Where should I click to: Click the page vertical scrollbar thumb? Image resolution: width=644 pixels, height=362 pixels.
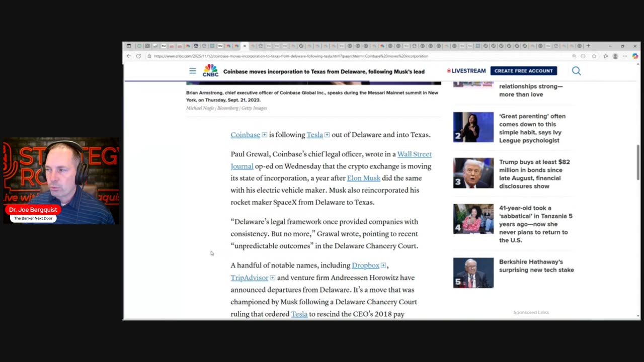pyautogui.click(x=638, y=162)
